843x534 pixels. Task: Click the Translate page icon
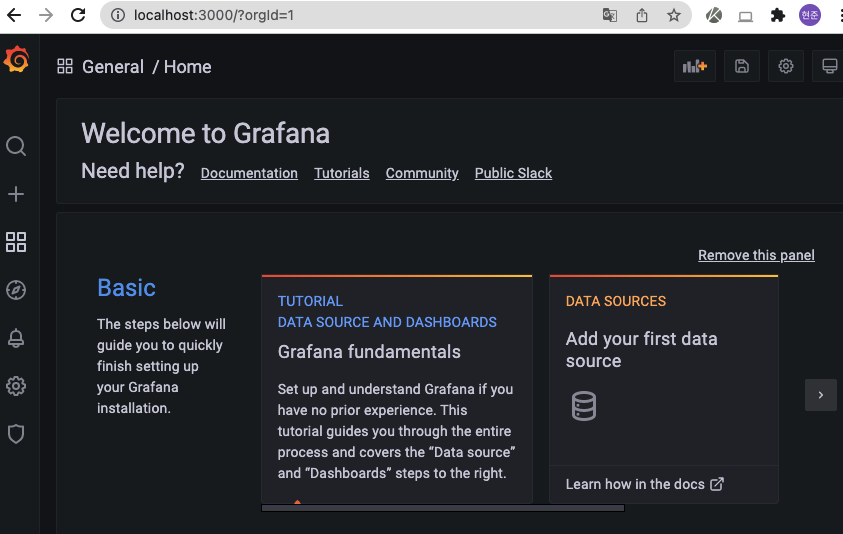(x=610, y=15)
